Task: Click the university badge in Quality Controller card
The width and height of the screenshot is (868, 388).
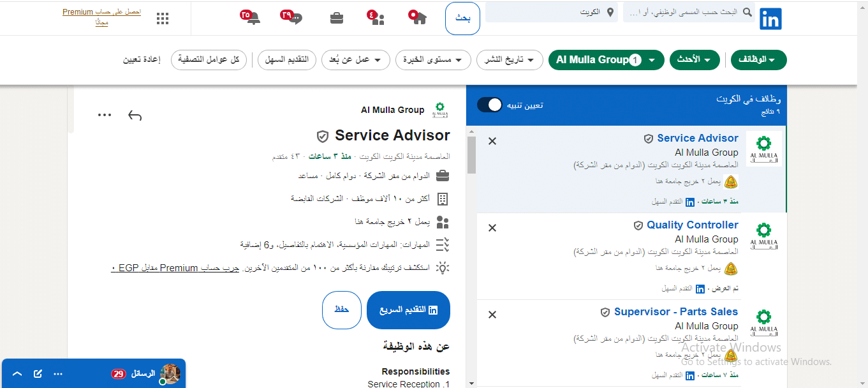Action: pyautogui.click(x=732, y=269)
